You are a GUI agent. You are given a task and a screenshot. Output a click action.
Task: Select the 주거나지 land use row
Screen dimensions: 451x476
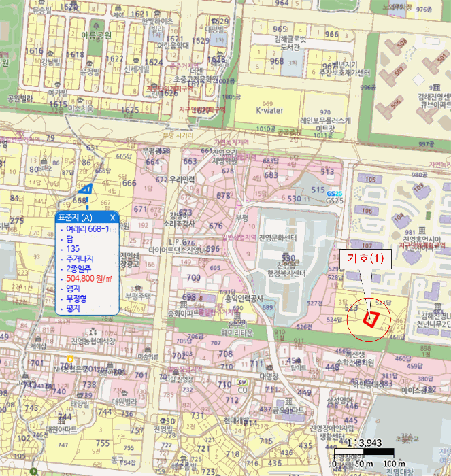tap(80, 258)
